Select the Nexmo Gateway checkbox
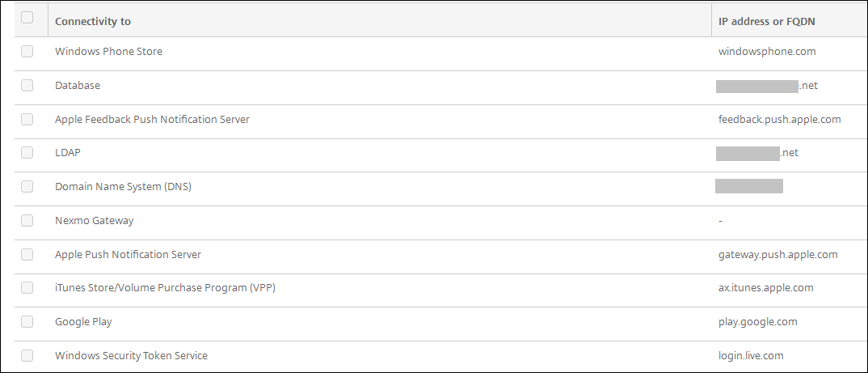 (27, 220)
